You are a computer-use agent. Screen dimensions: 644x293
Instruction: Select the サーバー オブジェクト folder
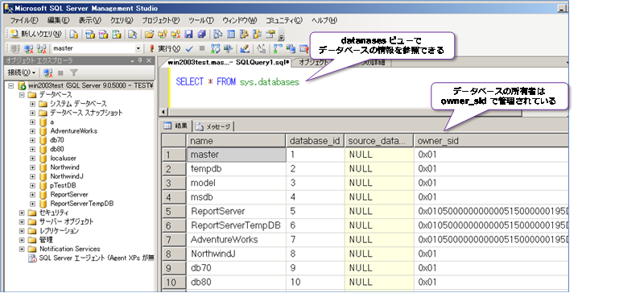(x=67, y=221)
